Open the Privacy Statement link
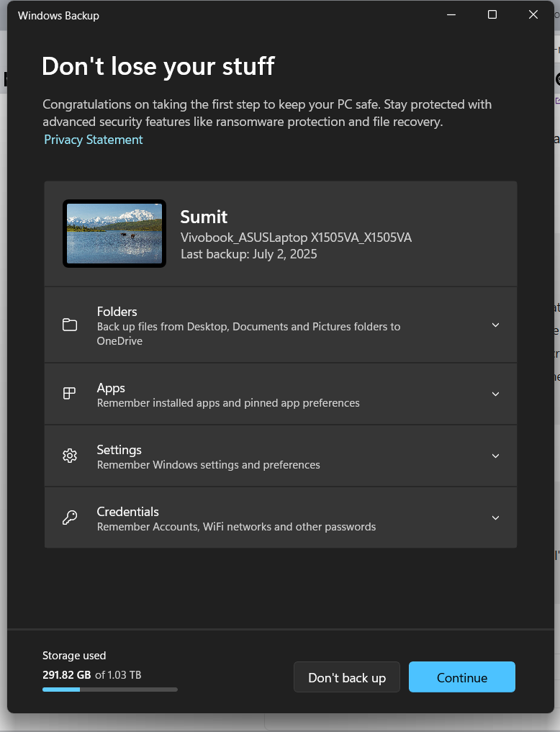560x732 pixels. click(x=94, y=140)
